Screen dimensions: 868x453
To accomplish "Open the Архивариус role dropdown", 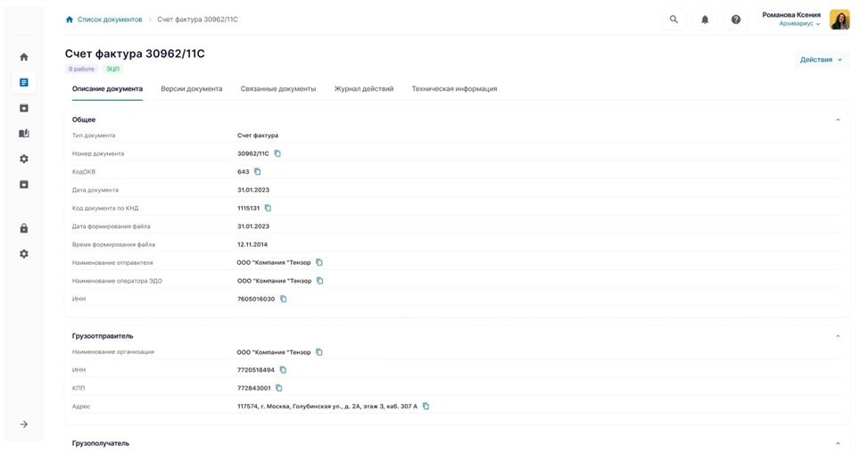I will tap(799, 24).
